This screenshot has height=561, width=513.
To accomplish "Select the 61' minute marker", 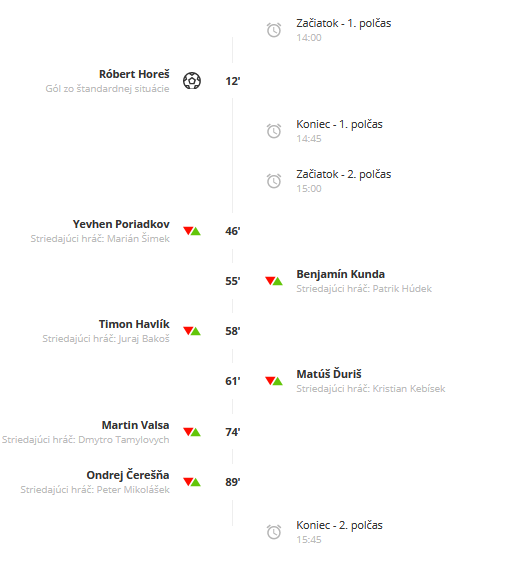I will pos(233,381).
